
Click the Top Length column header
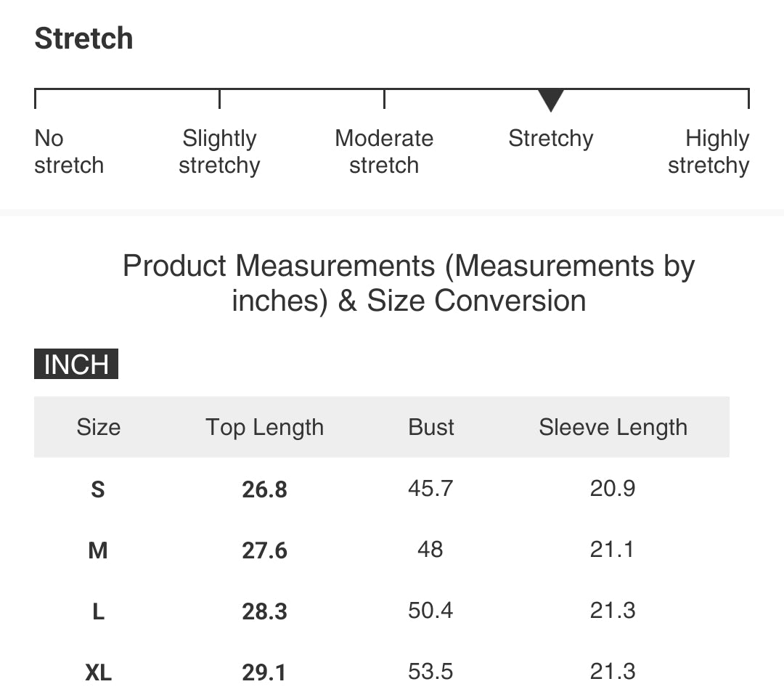point(264,428)
